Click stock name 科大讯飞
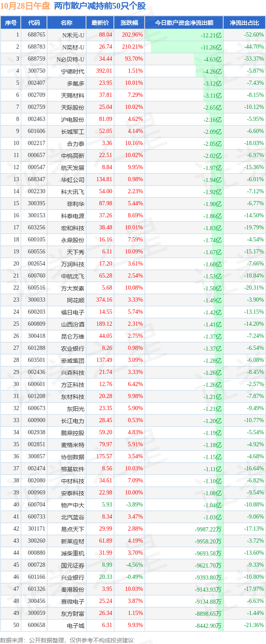Viewport: 266px width, 644px height. click(73, 192)
